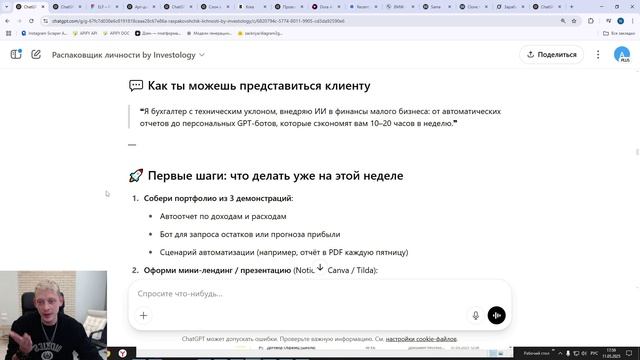Launch voice mode with the black waveform button
The width and height of the screenshot is (640, 360).
click(496, 316)
